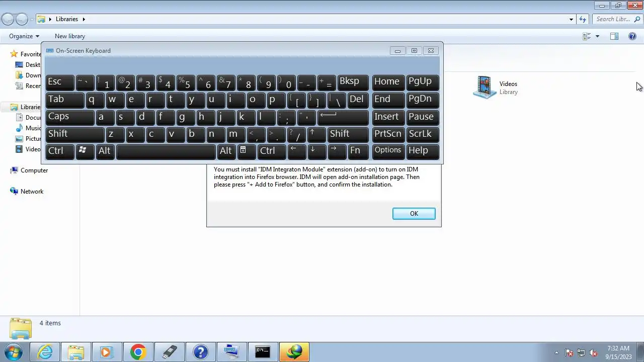Click the left arrow key on keyboard

pos(297,151)
